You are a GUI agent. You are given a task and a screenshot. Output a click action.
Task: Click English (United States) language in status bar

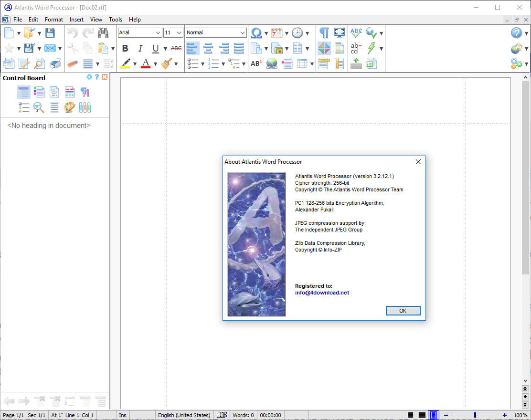click(184, 415)
